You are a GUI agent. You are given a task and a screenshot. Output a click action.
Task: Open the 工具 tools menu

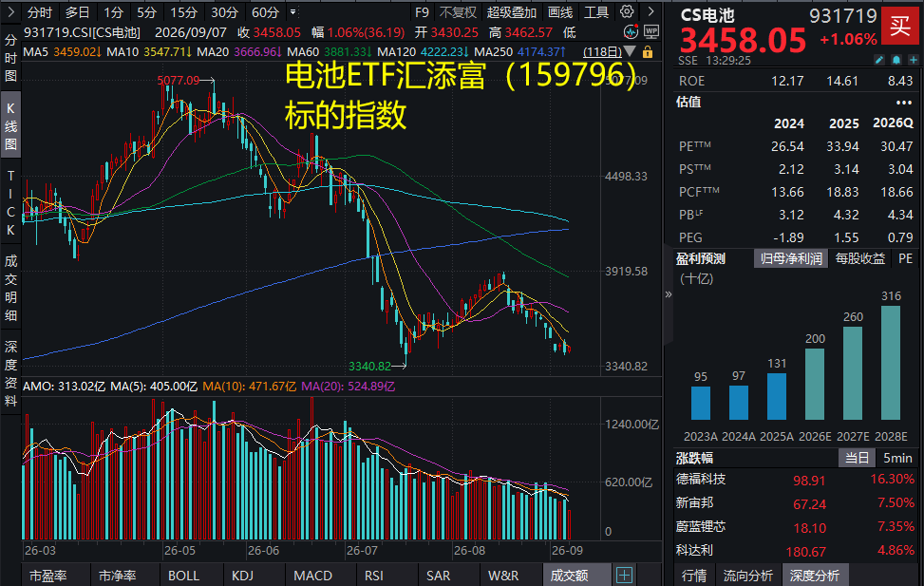coord(596,12)
